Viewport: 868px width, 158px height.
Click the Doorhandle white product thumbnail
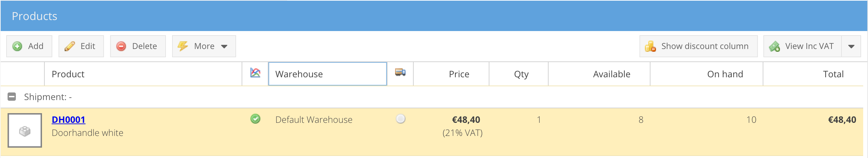(x=25, y=131)
